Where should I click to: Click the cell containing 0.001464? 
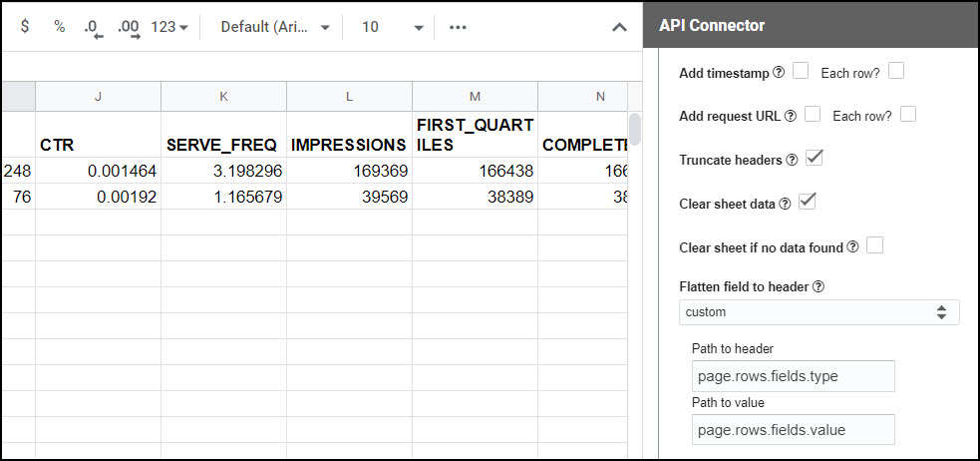(x=98, y=171)
